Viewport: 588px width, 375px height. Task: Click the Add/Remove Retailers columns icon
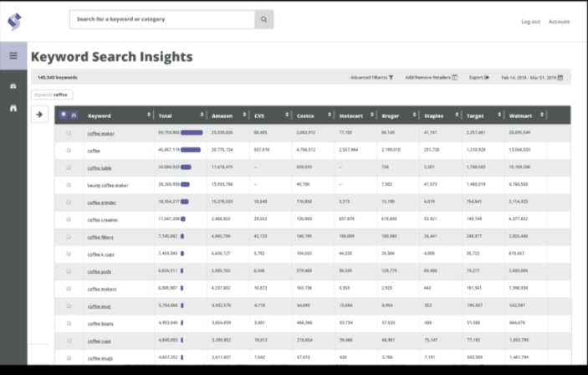pyautogui.click(x=454, y=77)
